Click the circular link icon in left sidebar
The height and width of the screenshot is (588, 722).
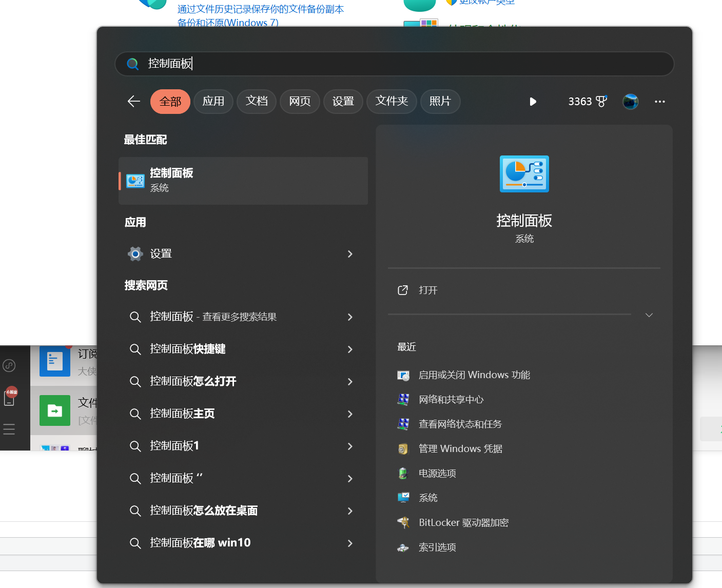(9, 365)
